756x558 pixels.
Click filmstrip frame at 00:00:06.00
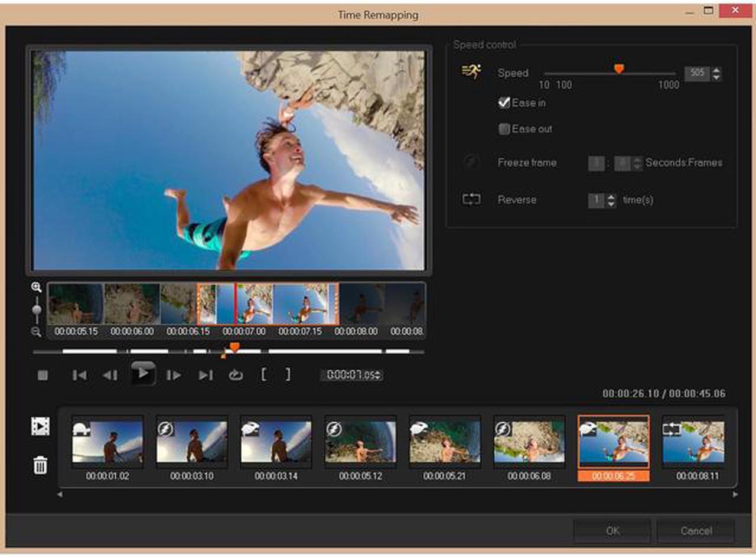point(132,304)
